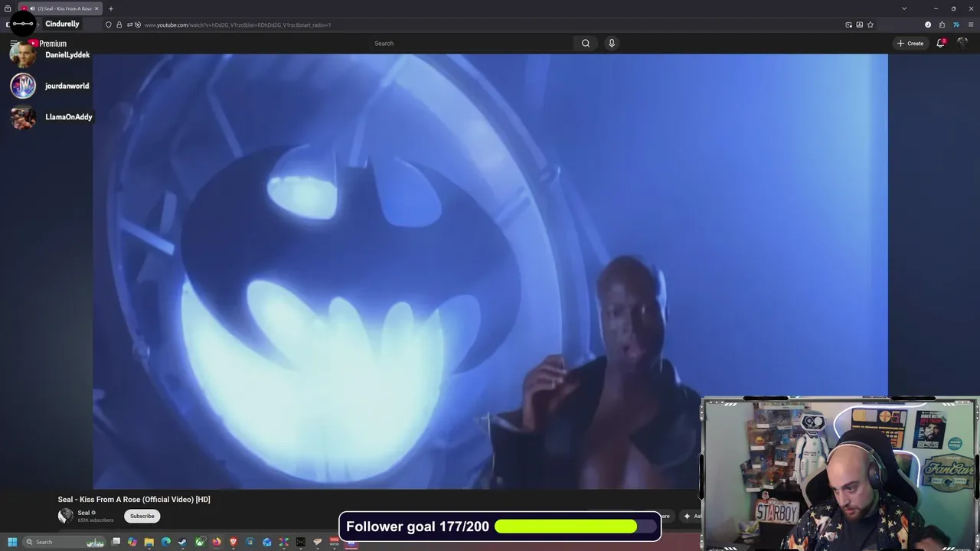
Task: Click the jourdanworld follower entry
Action: click(x=50, y=86)
